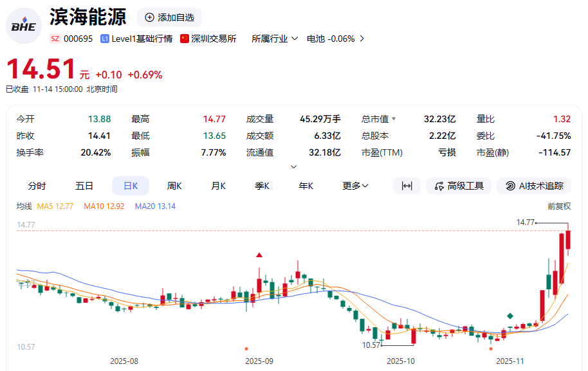The image size is (588, 371).
Task: Open the 电池 industry sector link
Action: coord(336,39)
